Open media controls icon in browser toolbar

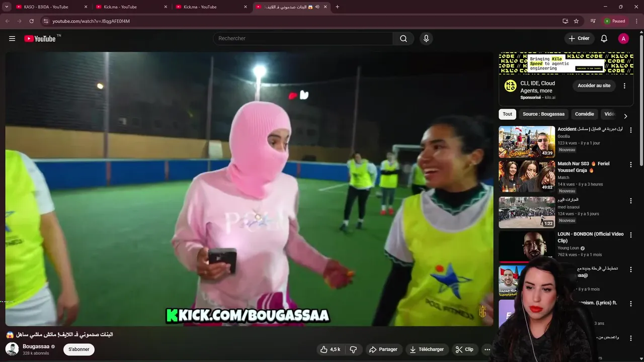(x=593, y=21)
